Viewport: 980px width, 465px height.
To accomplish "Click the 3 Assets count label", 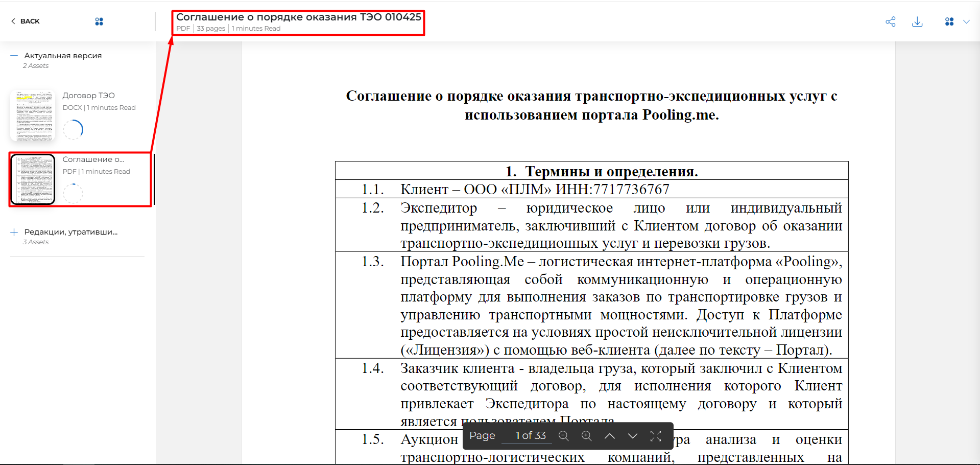I will point(36,242).
